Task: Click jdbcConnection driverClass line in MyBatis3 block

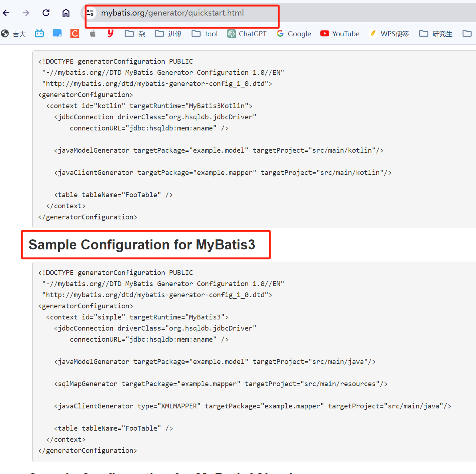Action: click(155, 328)
